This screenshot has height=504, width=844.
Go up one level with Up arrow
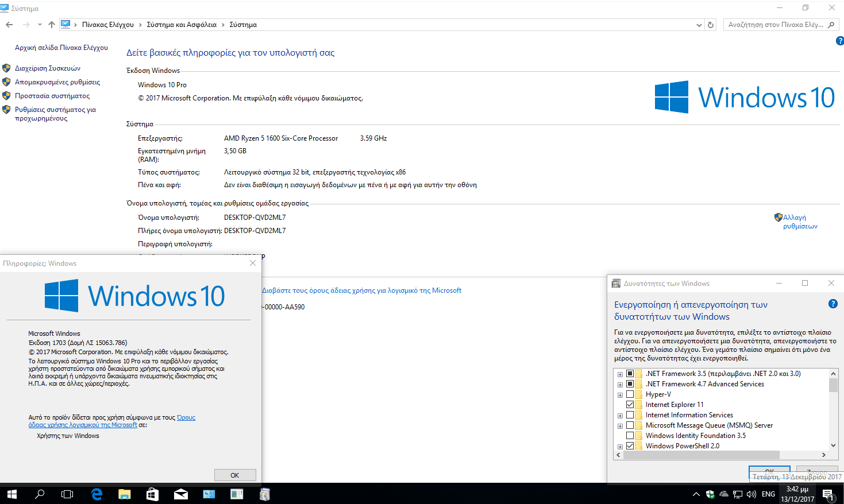tap(52, 25)
